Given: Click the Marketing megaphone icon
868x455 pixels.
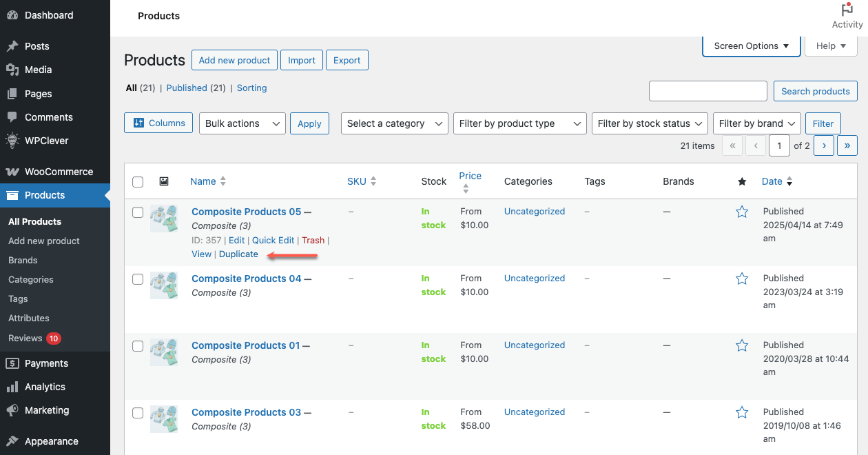Looking at the screenshot, I should 12,410.
